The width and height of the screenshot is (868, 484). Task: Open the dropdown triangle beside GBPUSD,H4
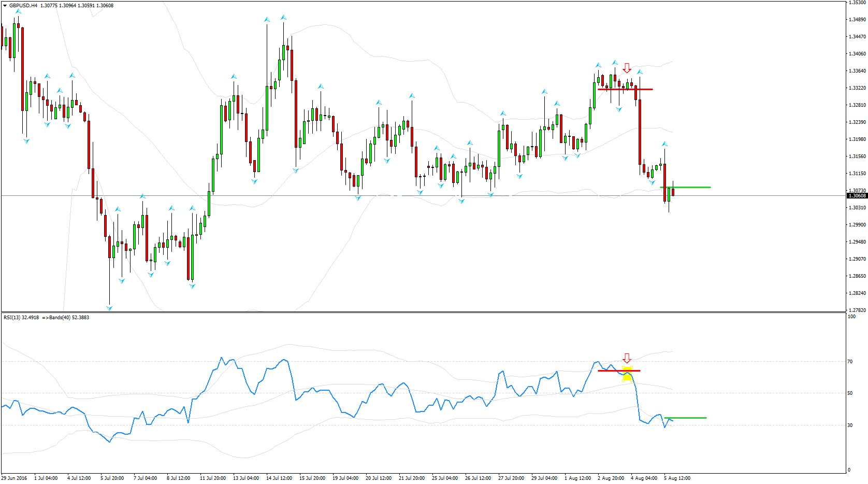point(5,6)
